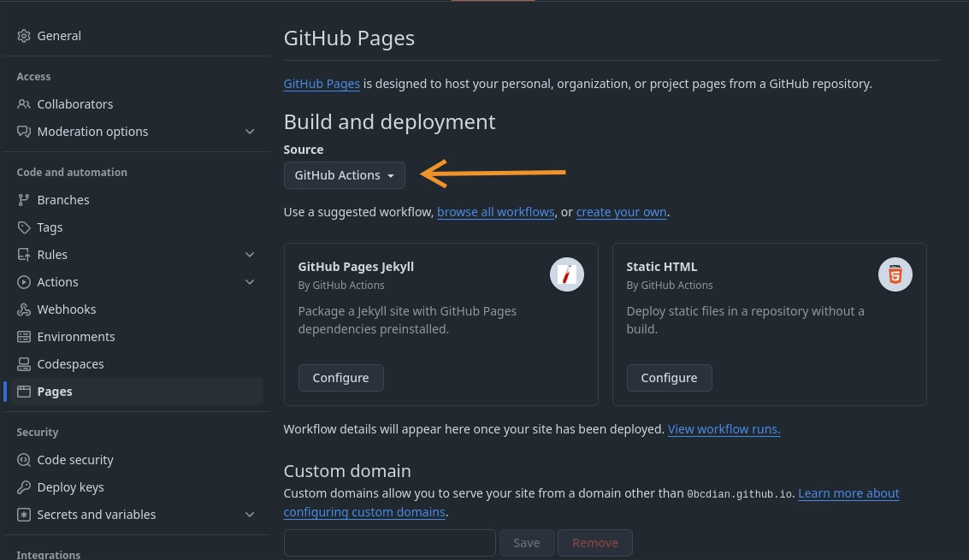Click the Branches git-branch icon

pyautogui.click(x=23, y=200)
